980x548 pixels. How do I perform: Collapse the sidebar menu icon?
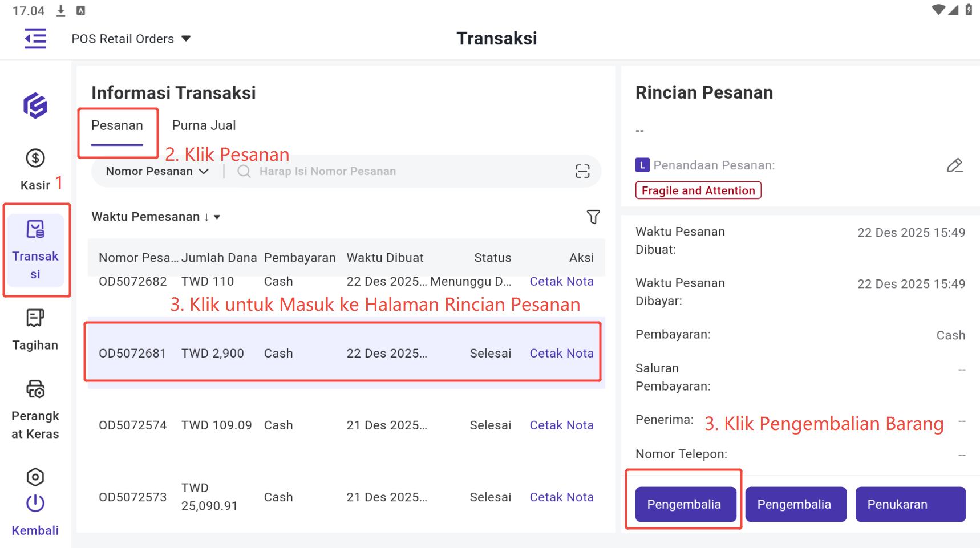tap(35, 39)
